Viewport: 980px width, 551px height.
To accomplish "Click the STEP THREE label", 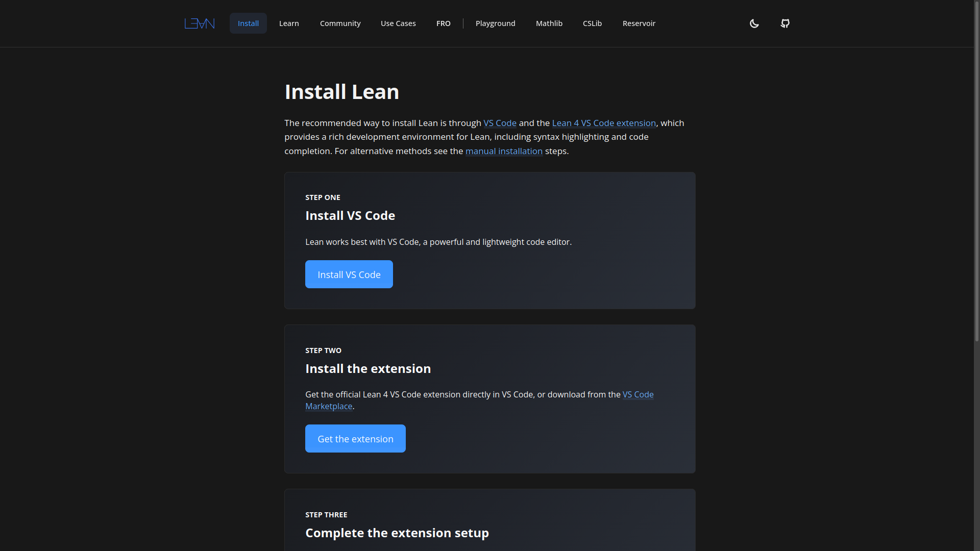I will pyautogui.click(x=326, y=515).
